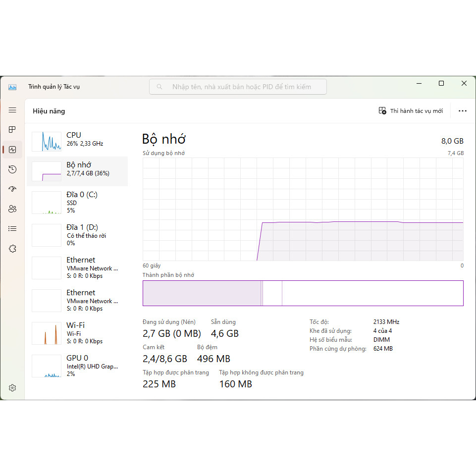Click the search box in title bar
The width and height of the screenshot is (476, 476).
(x=238, y=87)
